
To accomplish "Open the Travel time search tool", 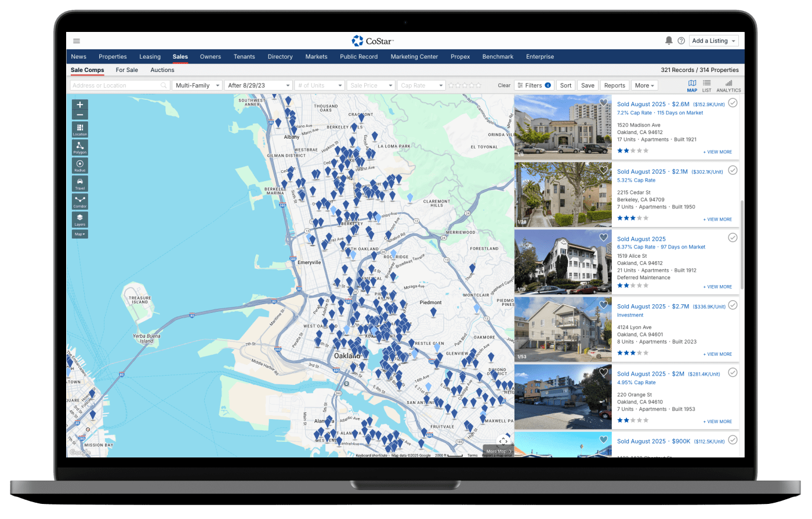I will [80, 183].
